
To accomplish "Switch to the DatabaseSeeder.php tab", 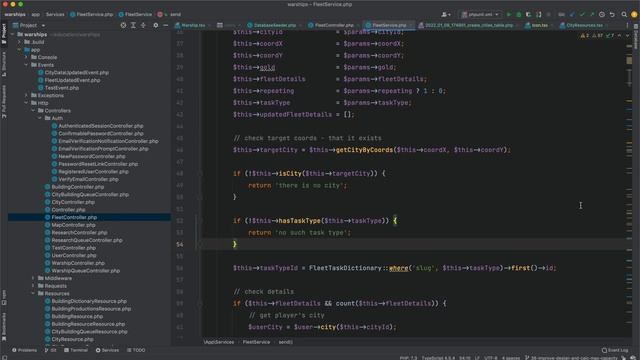I will click(x=272, y=25).
